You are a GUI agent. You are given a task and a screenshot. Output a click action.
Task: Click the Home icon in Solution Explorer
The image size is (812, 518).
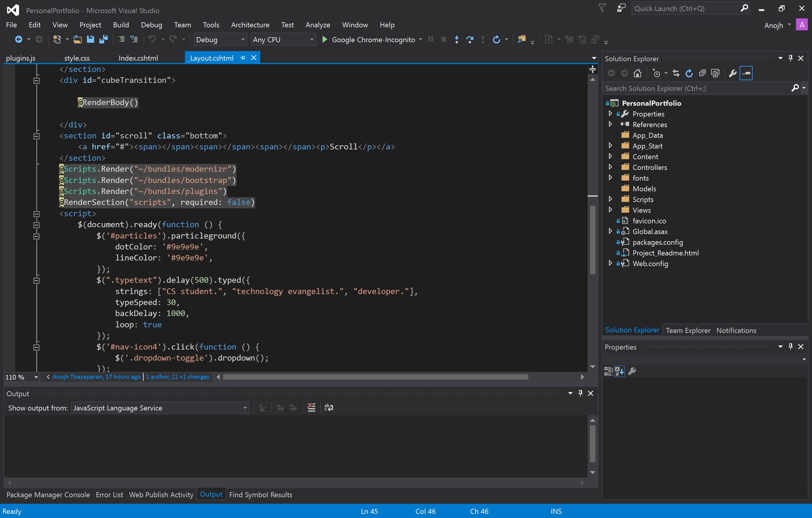[x=637, y=73]
